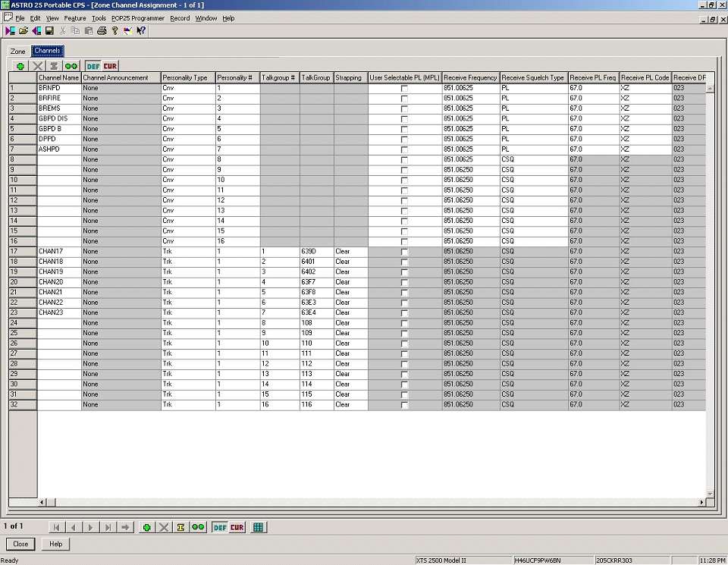Enable User Selectable PL for BRNPD channel
This screenshot has height=565, width=728.
404,89
